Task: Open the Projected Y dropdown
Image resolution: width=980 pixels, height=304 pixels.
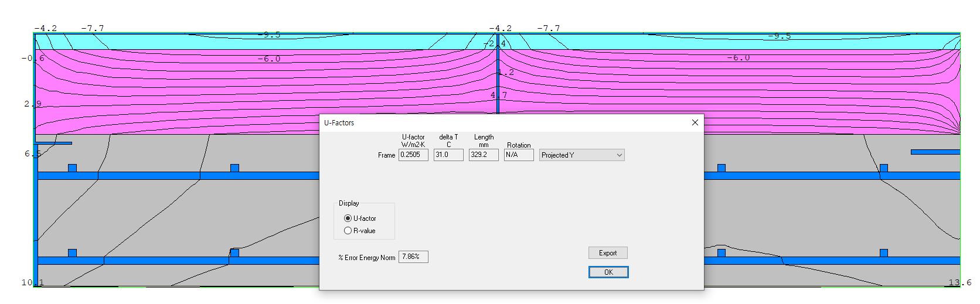Action: 581,155
